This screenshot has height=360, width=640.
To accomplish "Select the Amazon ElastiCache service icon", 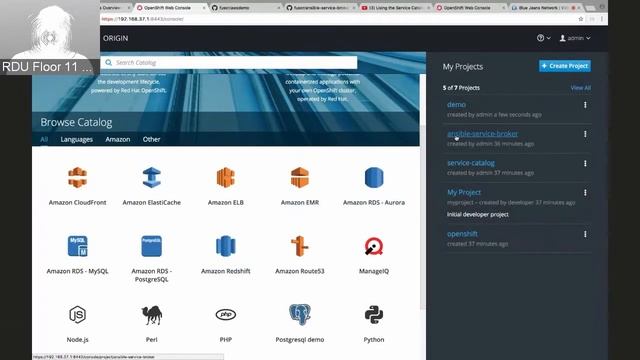I will tap(151, 178).
